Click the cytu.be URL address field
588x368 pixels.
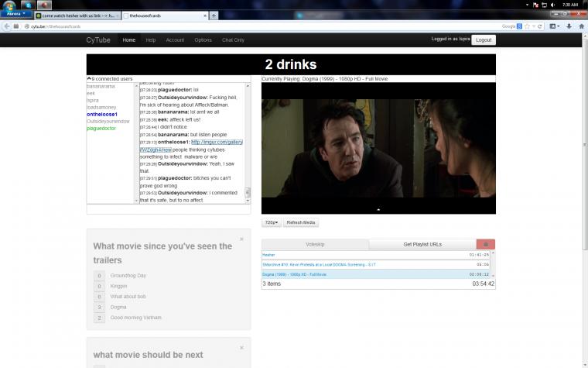click(262, 26)
